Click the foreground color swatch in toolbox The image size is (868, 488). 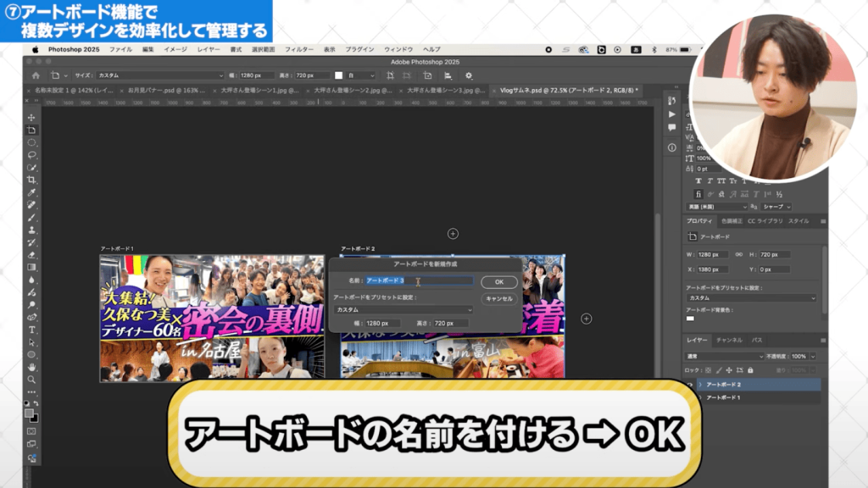30,413
